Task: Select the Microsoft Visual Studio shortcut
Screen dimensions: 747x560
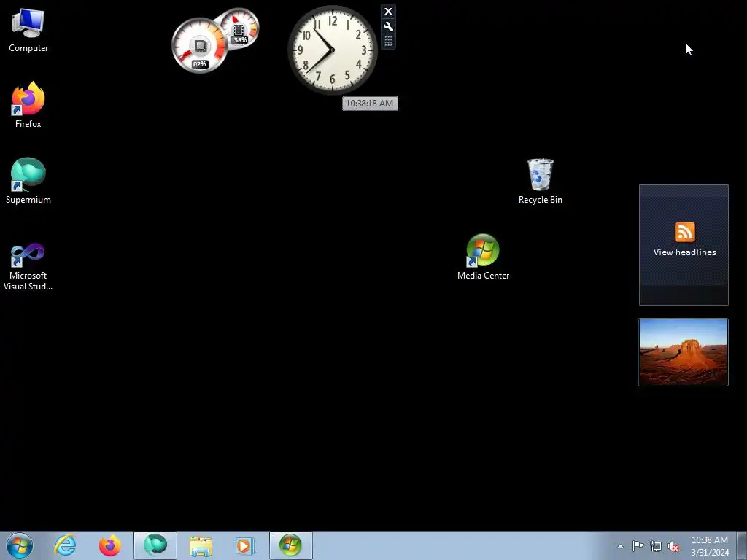Action: tap(28, 267)
